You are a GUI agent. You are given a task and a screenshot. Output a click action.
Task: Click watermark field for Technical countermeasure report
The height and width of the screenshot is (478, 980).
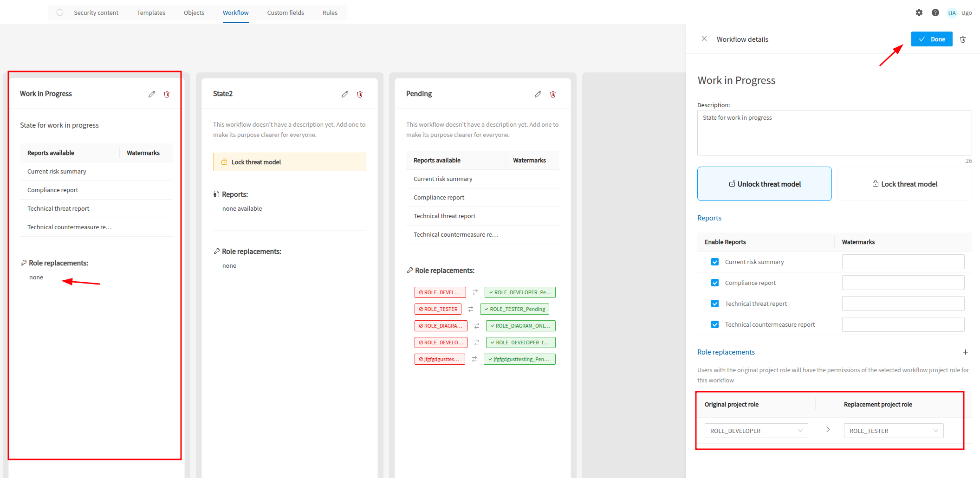pos(903,324)
